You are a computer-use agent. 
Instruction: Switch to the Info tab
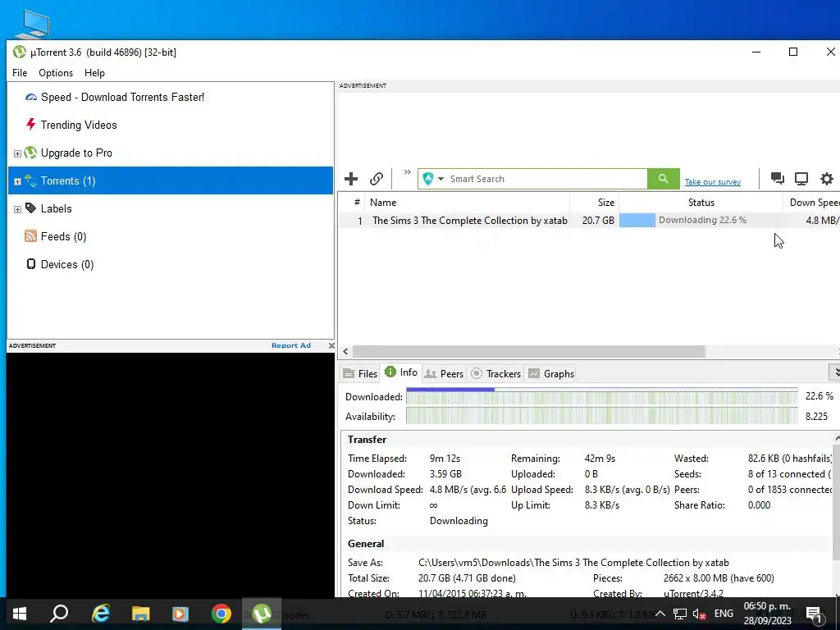pyautogui.click(x=401, y=372)
